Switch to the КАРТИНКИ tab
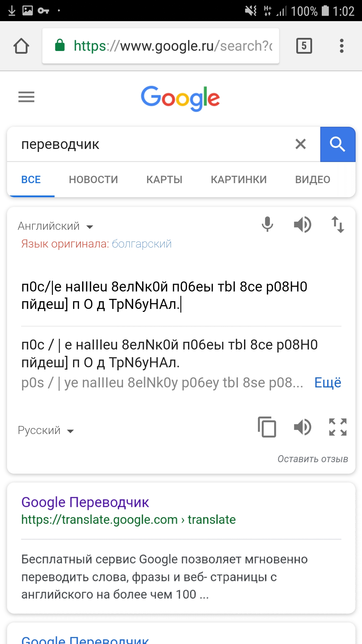 click(x=239, y=180)
